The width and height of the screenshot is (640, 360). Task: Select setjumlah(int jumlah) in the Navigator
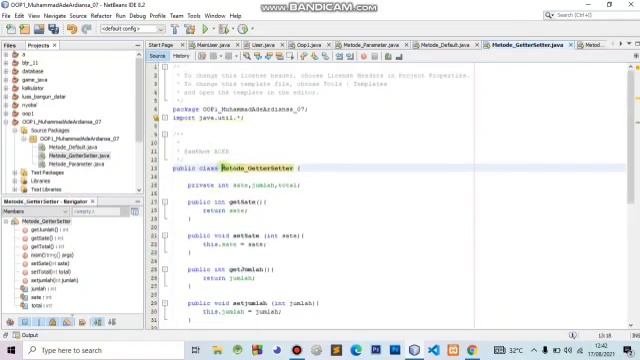click(x=54, y=280)
